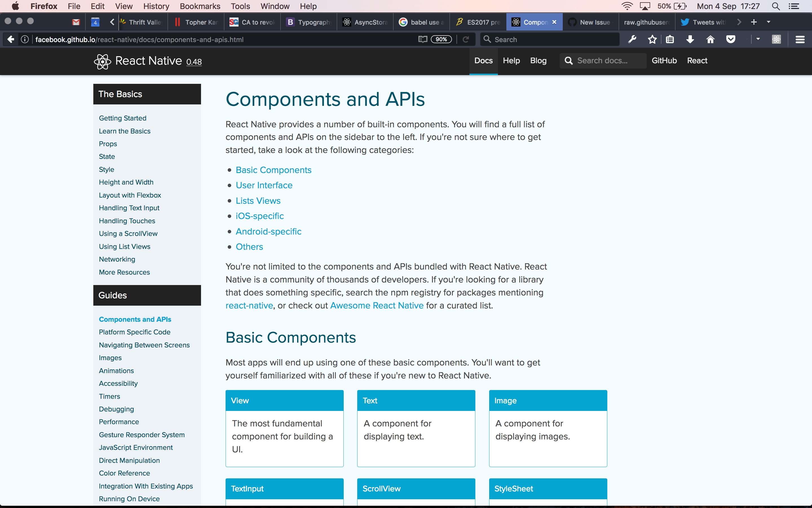Open the Text component card
812x508 pixels.
pos(416,428)
